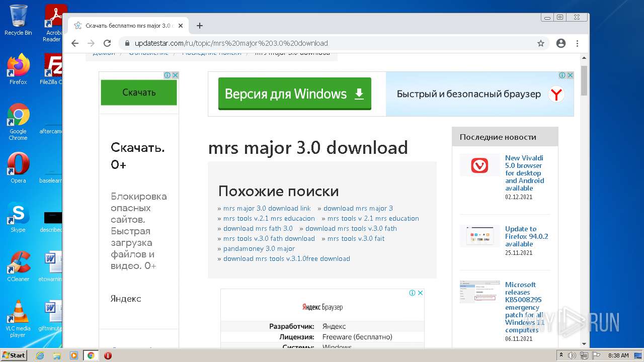
Task: Close the Яндекс Браузер ad box
Action: (x=420, y=293)
